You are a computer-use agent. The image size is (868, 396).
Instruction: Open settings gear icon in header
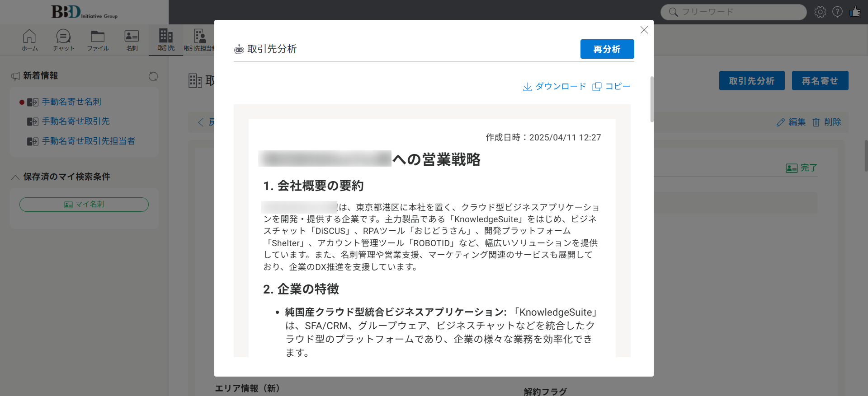coord(820,12)
